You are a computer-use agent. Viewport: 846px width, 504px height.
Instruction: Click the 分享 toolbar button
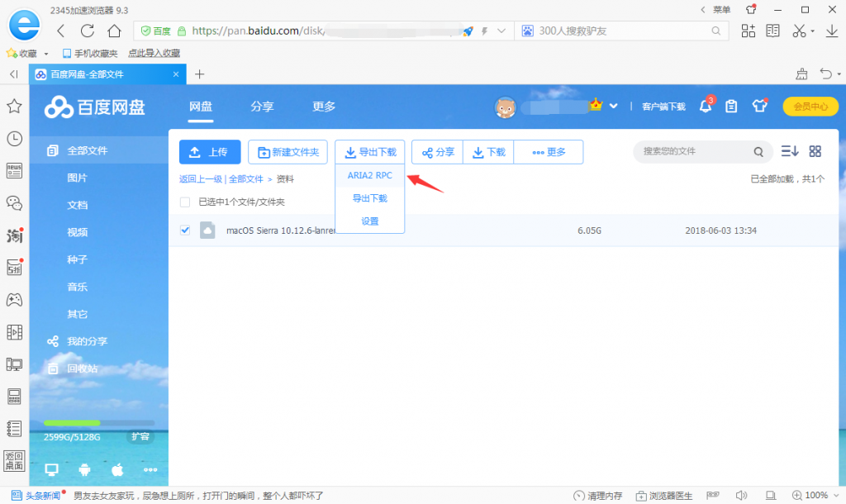[x=438, y=152]
